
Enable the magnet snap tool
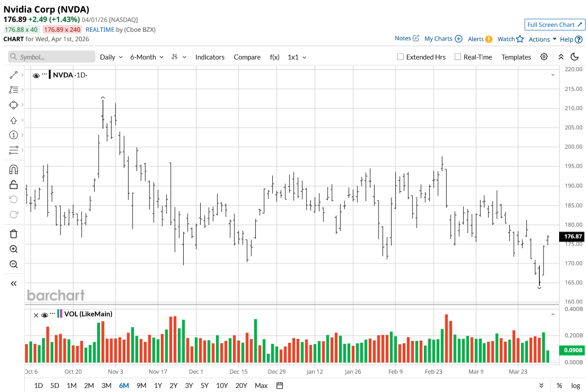13,170
